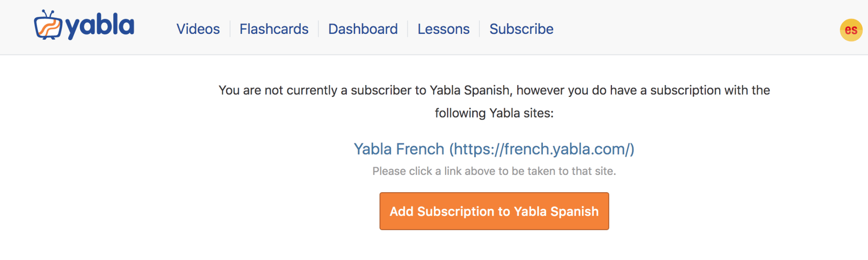Click the 'following Yabla sites:' text line
Viewport: 868px width, 260px height.
point(494,113)
